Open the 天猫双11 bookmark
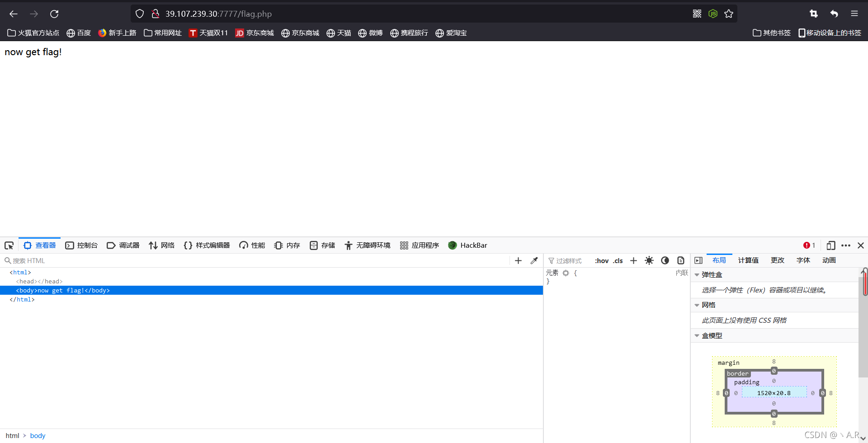Screen dimensions: 868x443 (x=208, y=33)
